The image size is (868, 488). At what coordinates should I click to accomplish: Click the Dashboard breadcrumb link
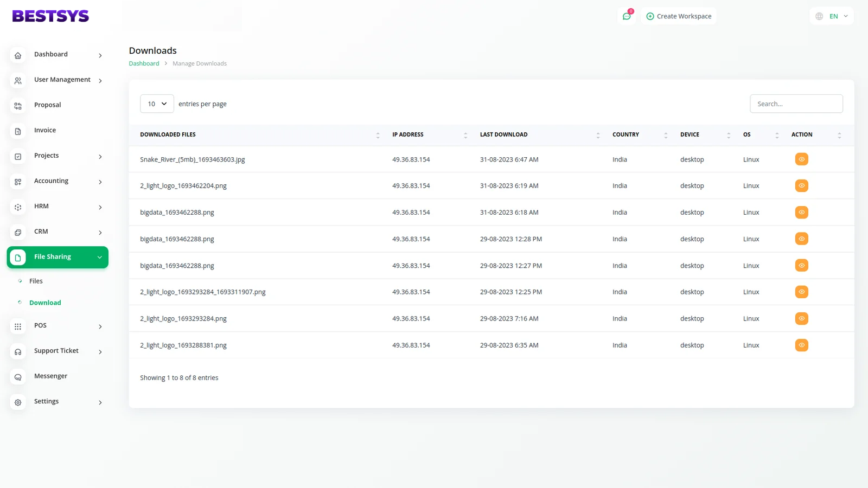144,63
